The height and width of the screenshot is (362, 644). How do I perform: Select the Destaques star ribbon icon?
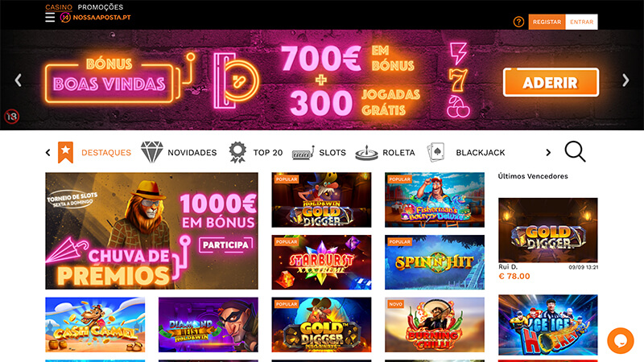[65, 152]
